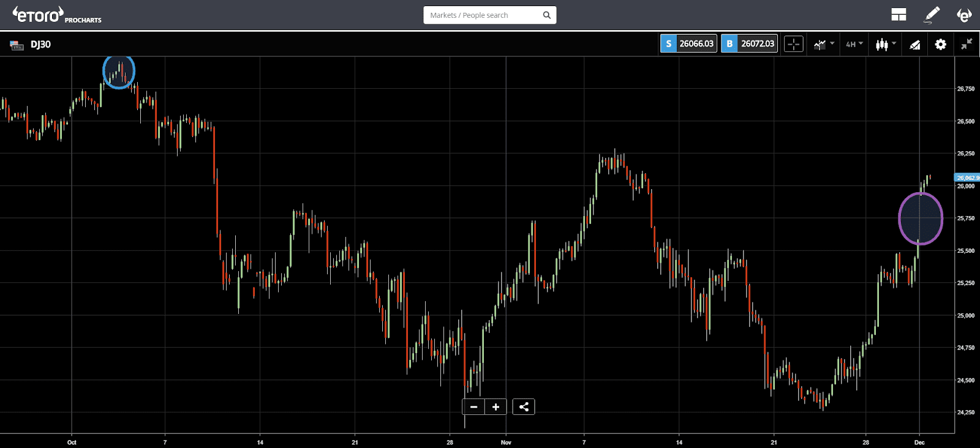This screenshot has width=980, height=448.
Task: Click the 26,750 price axis label
Action: click(966, 89)
